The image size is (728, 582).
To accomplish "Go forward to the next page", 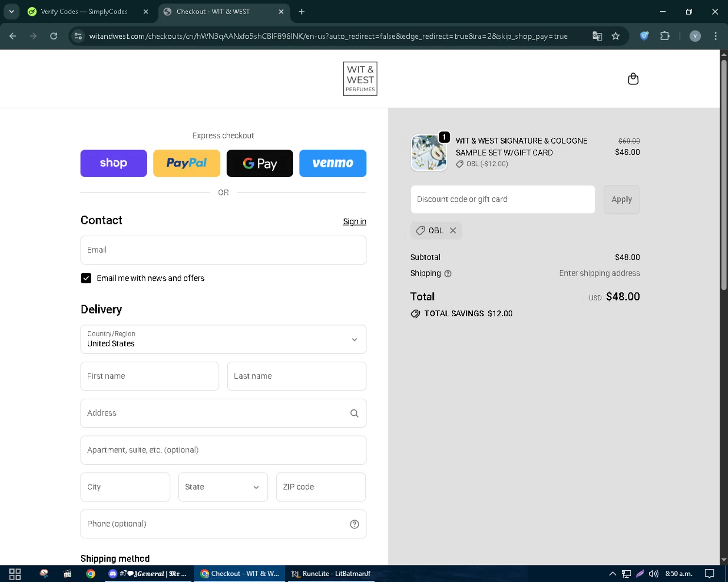I will (x=33, y=36).
